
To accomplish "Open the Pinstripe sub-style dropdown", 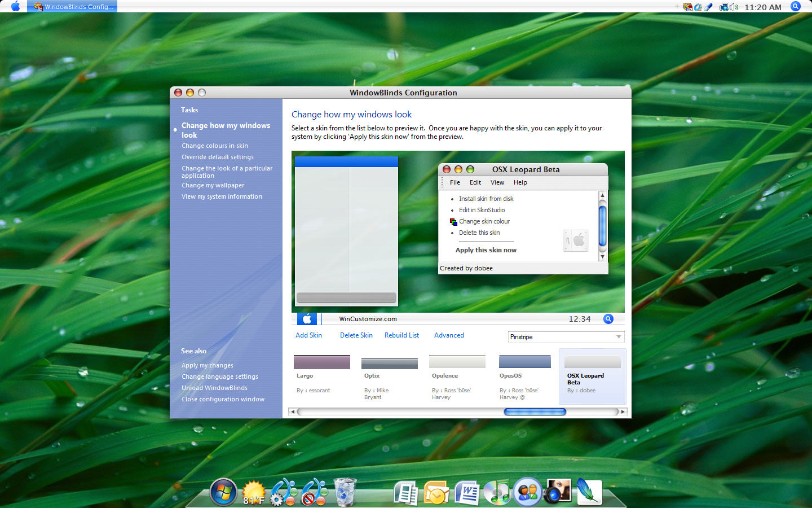I will tap(566, 337).
